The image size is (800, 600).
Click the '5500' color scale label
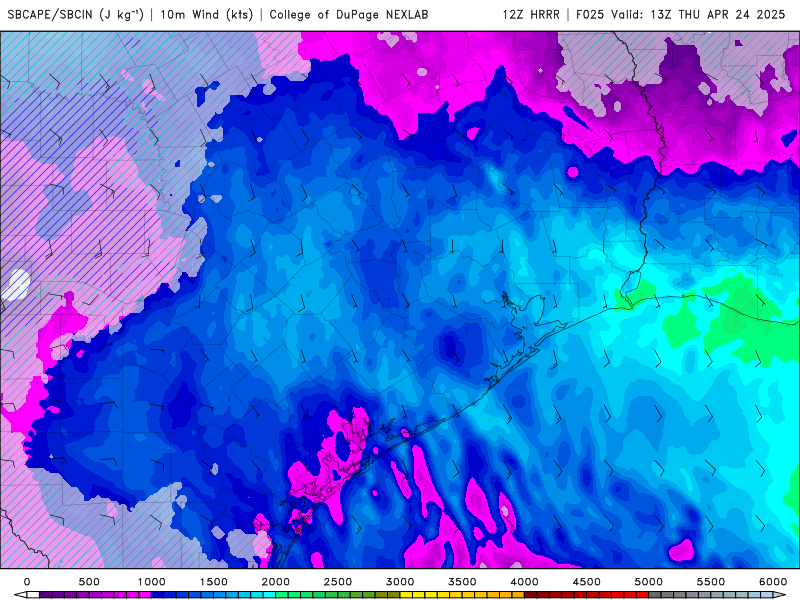click(711, 582)
